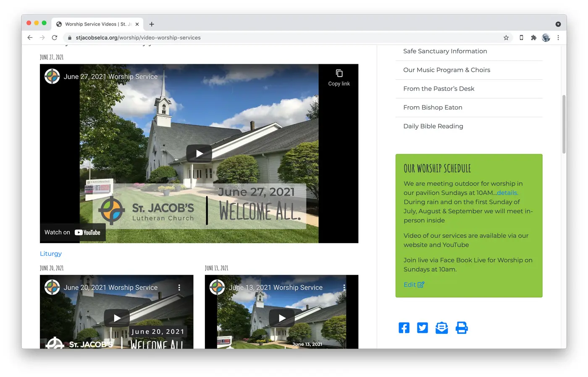
Task: Open the June 13, 2021 Worship Service title link
Action: [276, 288]
